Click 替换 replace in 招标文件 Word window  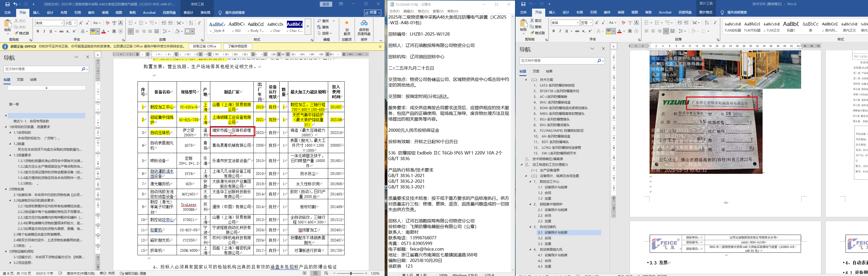323,27
